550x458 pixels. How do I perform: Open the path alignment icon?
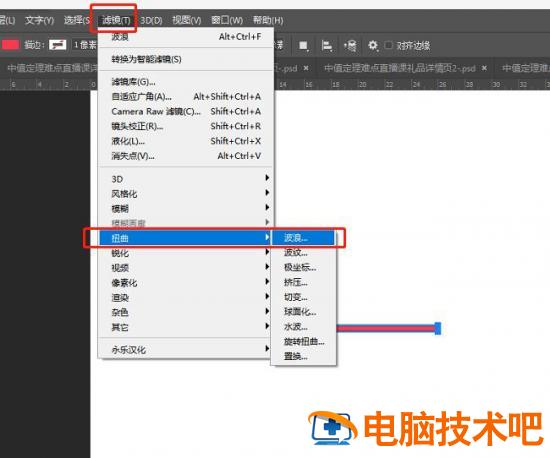(x=327, y=46)
